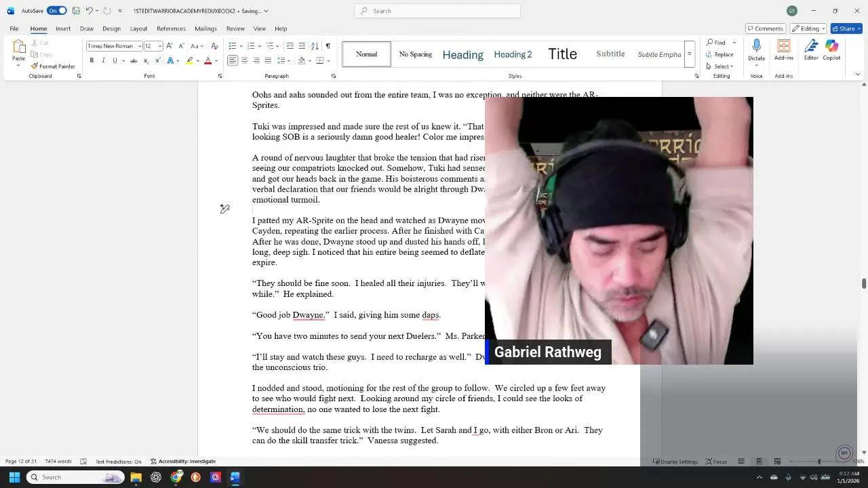The height and width of the screenshot is (488, 868).
Task: Click the Numbering list icon
Action: pyautogui.click(x=251, y=46)
